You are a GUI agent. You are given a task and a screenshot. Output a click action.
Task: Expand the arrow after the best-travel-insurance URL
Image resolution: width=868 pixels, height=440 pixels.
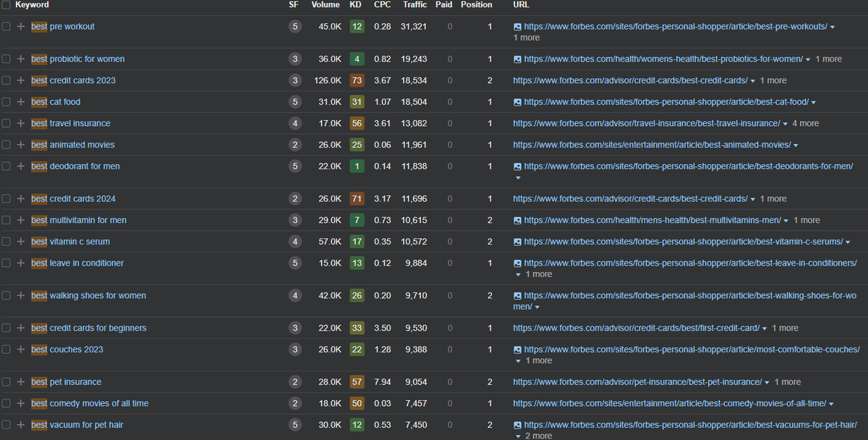786,124
